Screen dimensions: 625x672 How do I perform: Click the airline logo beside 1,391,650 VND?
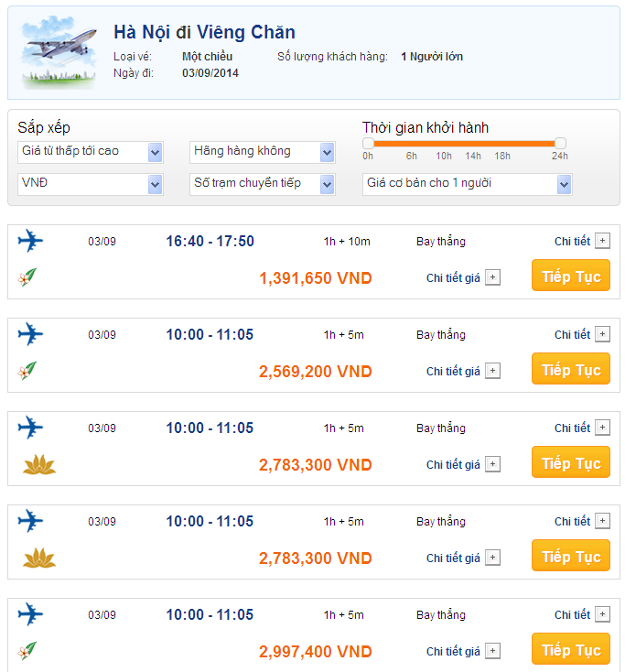(x=27, y=276)
